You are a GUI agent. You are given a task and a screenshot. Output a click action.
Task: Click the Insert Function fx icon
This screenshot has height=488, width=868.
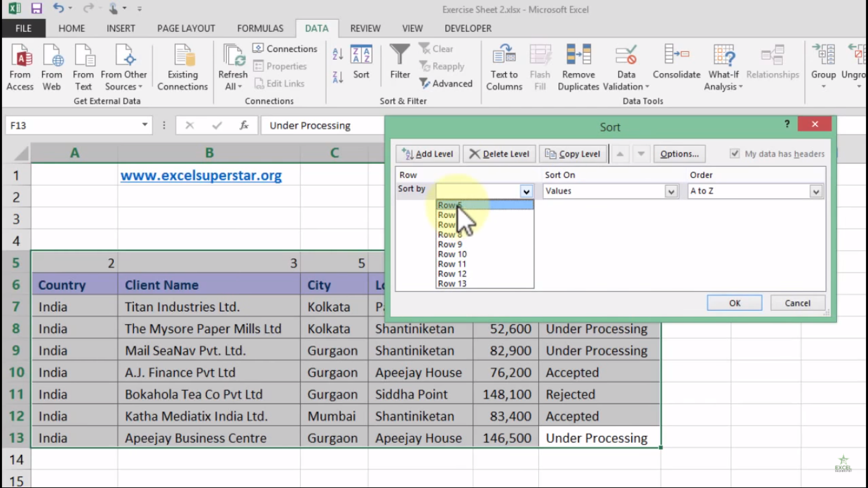[244, 125]
